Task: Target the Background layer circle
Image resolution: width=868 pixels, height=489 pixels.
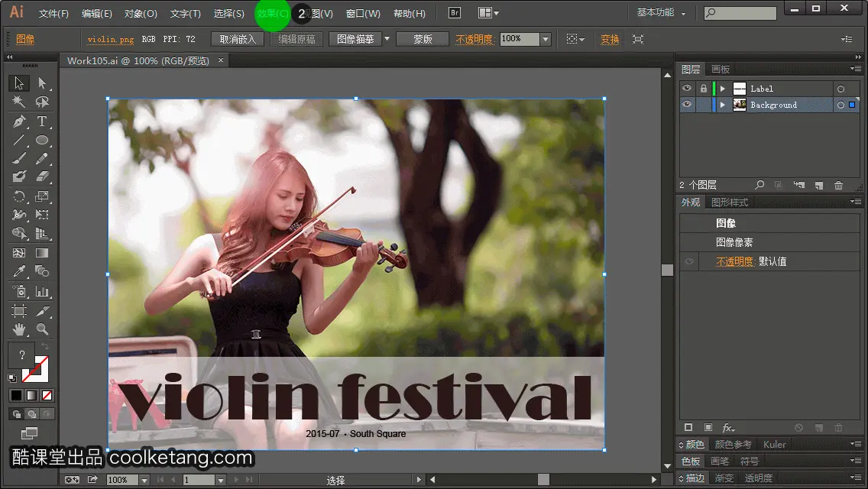Action: coord(840,105)
